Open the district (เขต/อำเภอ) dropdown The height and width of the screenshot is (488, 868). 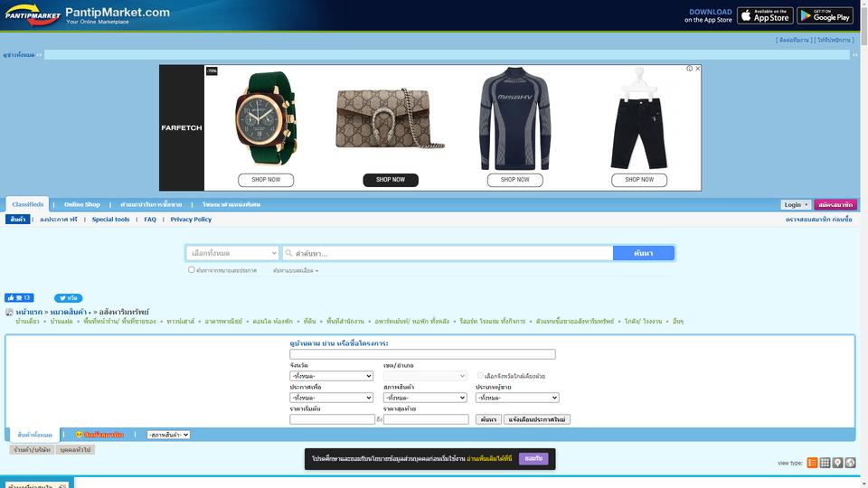[425, 376]
